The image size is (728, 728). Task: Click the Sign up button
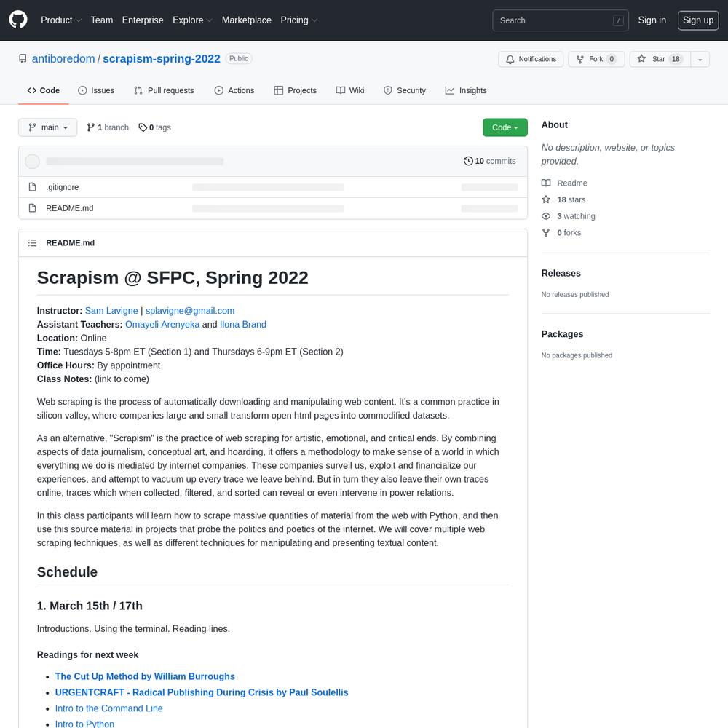(x=698, y=20)
